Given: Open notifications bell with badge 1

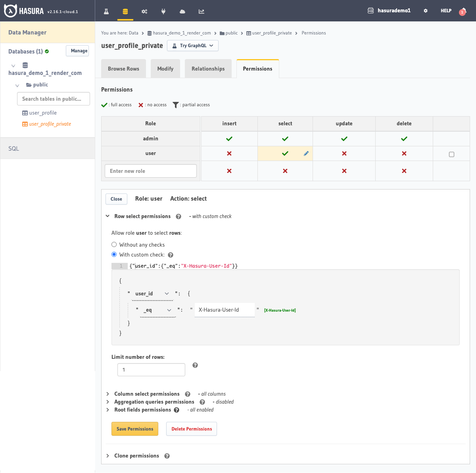Looking at the screenshot, I should tap(463, 11).
